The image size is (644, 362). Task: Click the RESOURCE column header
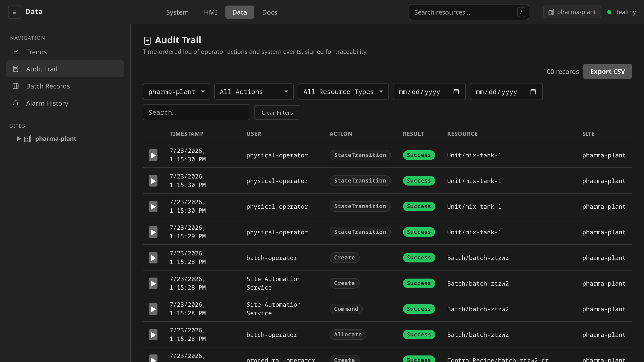coord(462,134)
